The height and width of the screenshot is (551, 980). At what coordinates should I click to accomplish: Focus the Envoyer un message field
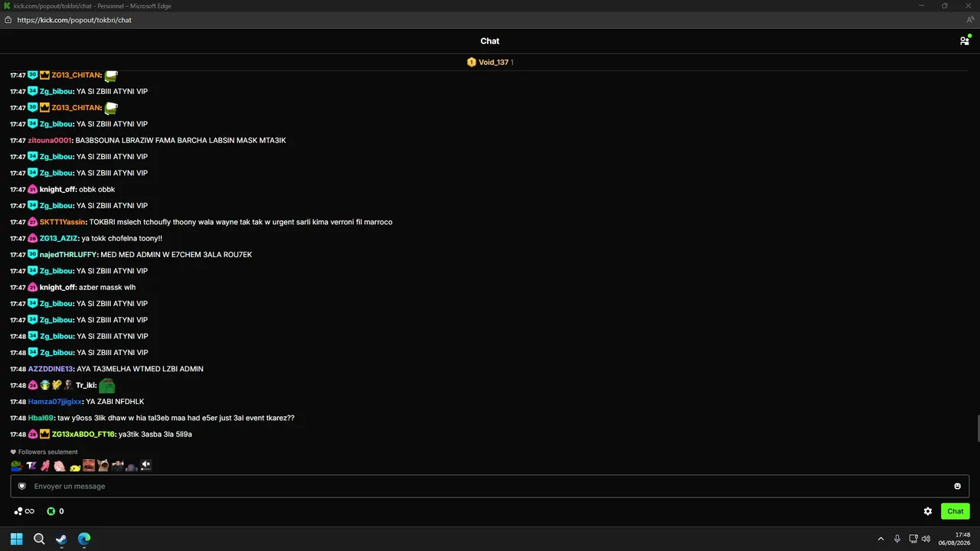[490, 486]
